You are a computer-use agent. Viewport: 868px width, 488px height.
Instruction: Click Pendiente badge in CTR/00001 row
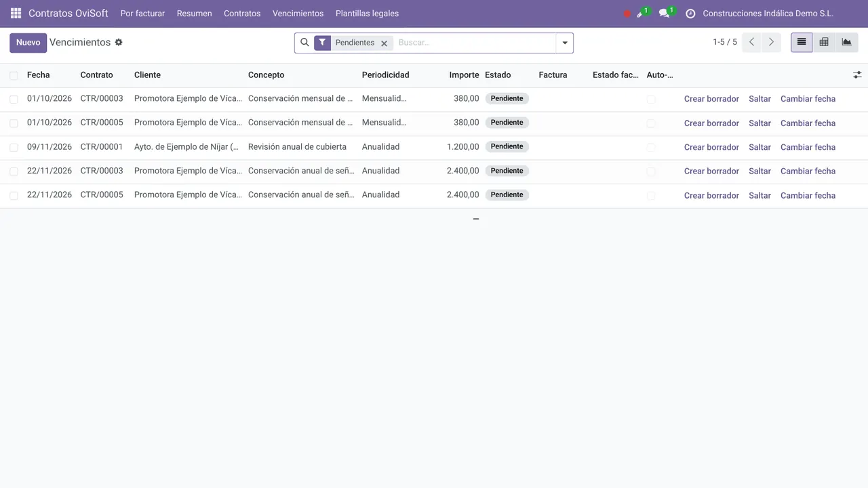coord(507,146)
